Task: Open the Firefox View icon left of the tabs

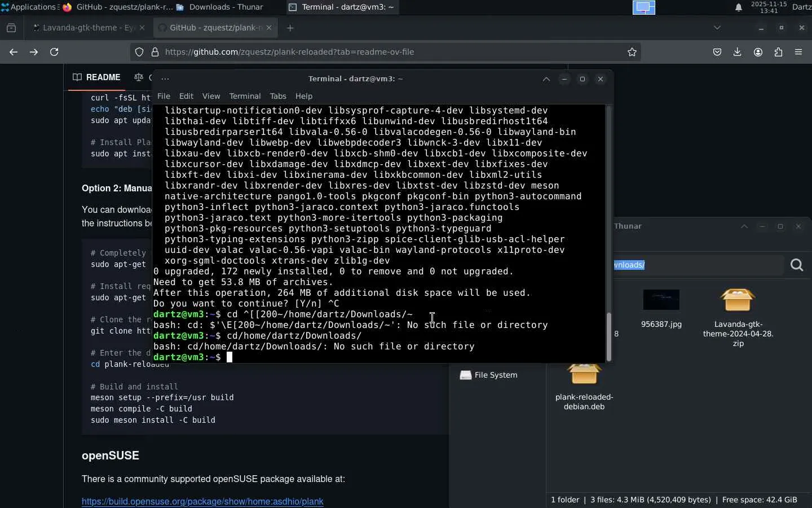Action: point(11,28)
